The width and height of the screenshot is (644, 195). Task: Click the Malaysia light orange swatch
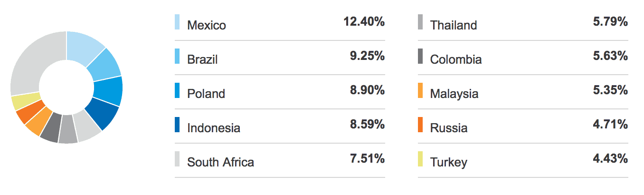(x=420, y=90)
